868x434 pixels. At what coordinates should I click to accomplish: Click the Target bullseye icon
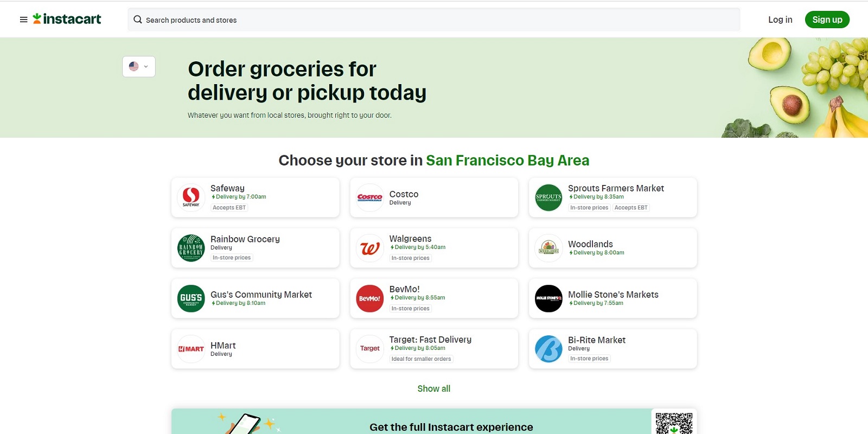[369, 349]
